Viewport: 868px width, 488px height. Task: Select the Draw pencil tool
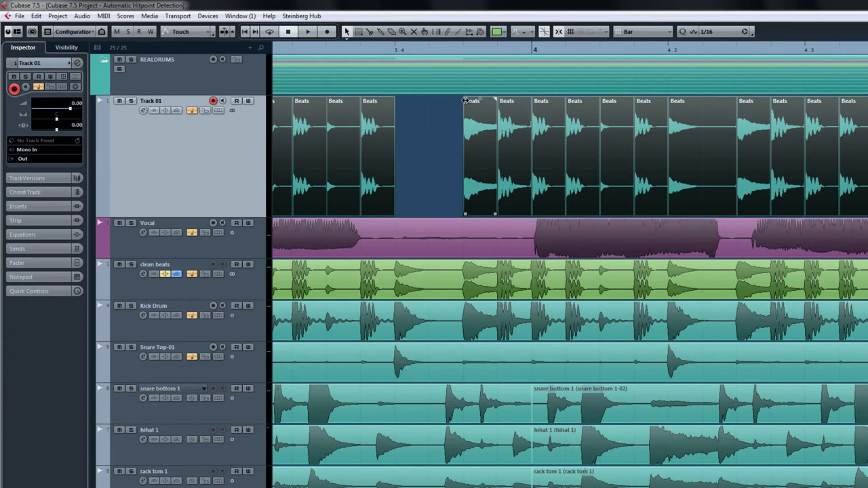(447, 32)
